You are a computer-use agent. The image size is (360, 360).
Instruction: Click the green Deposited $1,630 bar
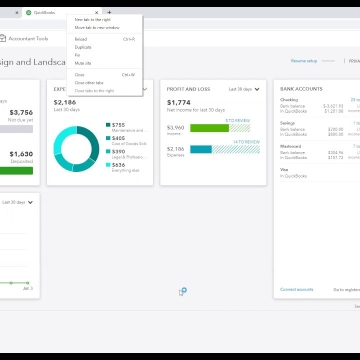[x=16, y=171]
